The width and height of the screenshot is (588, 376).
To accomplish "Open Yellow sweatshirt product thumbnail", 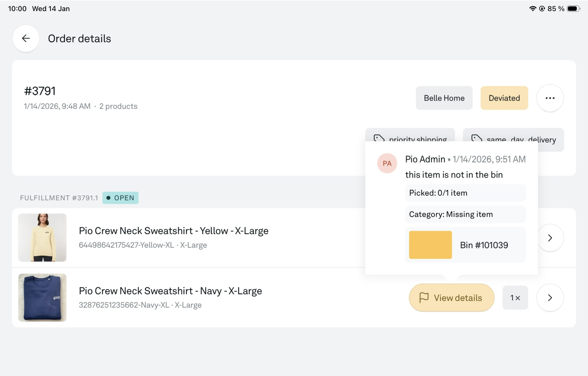I will coord(42,237).
